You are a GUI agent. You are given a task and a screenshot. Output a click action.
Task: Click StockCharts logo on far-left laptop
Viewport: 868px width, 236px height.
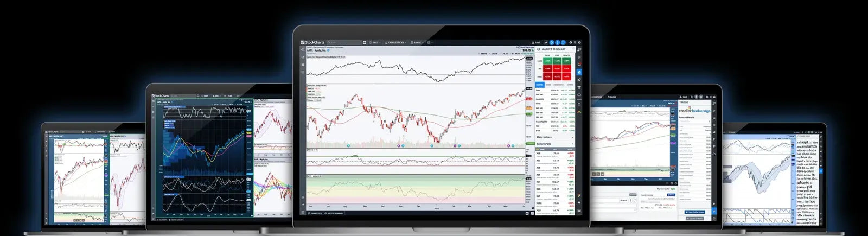coord(52,132)
